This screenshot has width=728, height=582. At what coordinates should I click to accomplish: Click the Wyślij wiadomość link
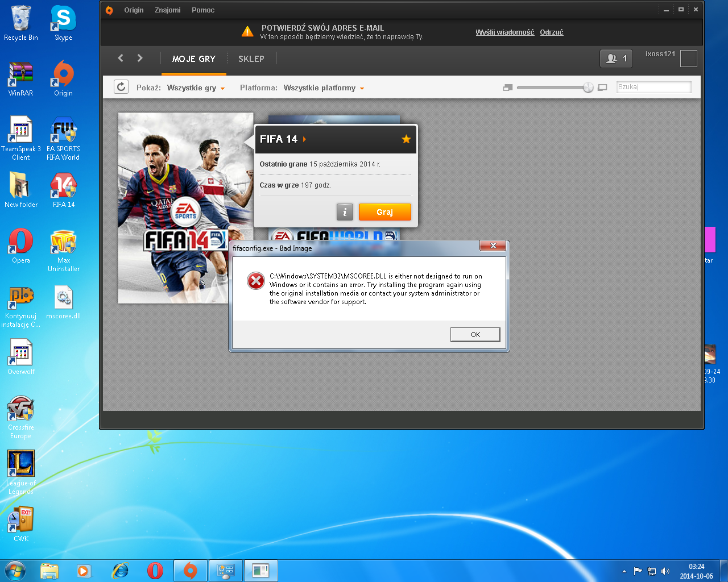505,32
